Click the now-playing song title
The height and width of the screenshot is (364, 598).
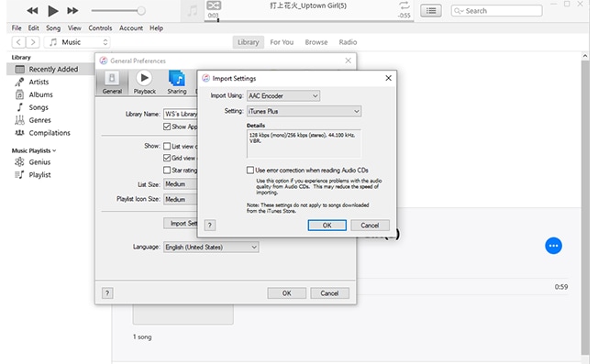(x=308, y=6)
